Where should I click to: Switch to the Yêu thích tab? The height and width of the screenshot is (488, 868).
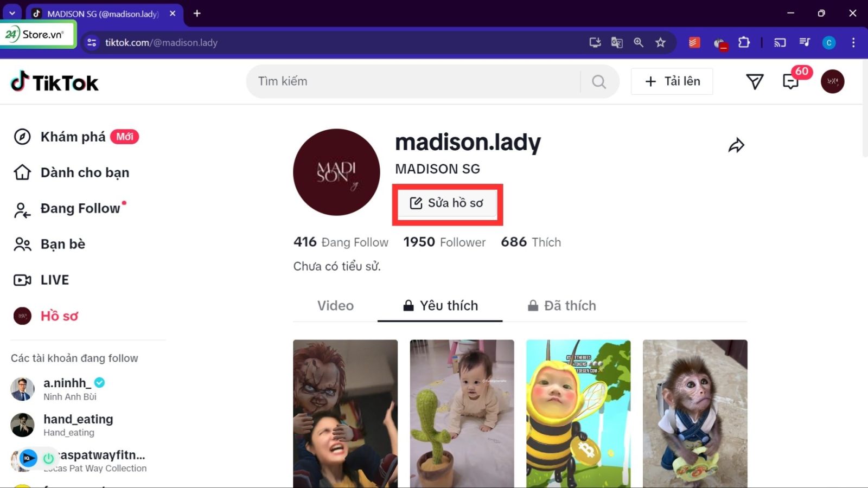coord(440,305)
